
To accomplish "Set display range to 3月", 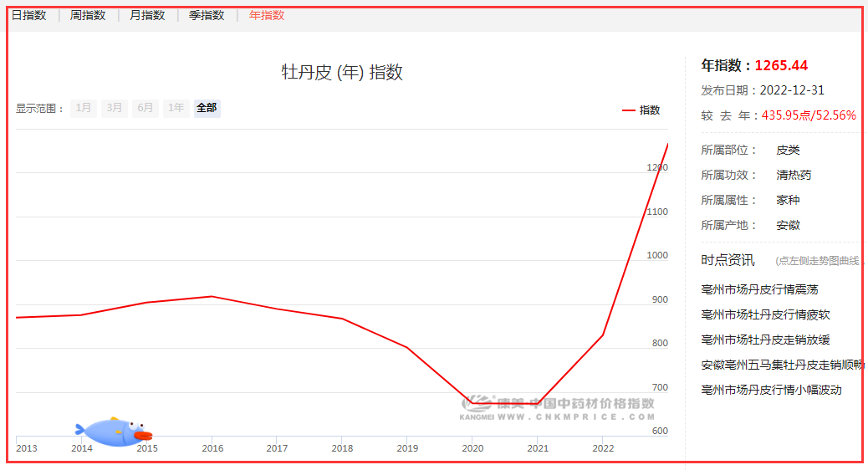I will (114, 108).
